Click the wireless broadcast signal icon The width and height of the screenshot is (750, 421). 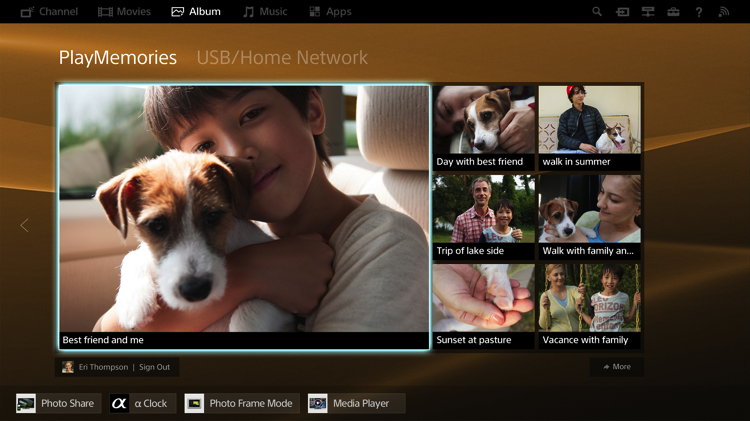click(x=724, y=11)
